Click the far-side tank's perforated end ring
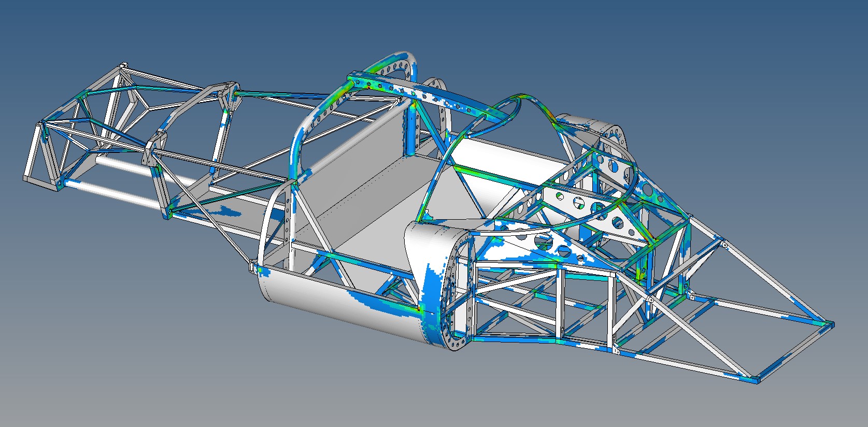This screenshot has width=868, height=427. pyautogui.click(x=618, y=136)
